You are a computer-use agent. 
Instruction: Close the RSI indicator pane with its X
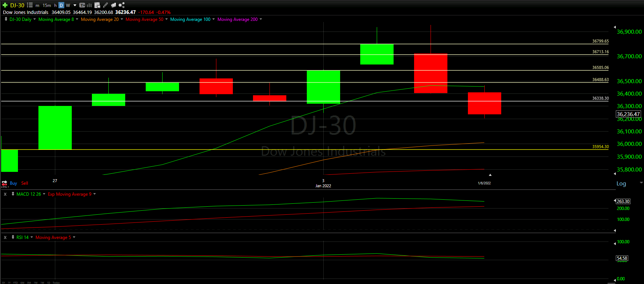pos(5,237)
